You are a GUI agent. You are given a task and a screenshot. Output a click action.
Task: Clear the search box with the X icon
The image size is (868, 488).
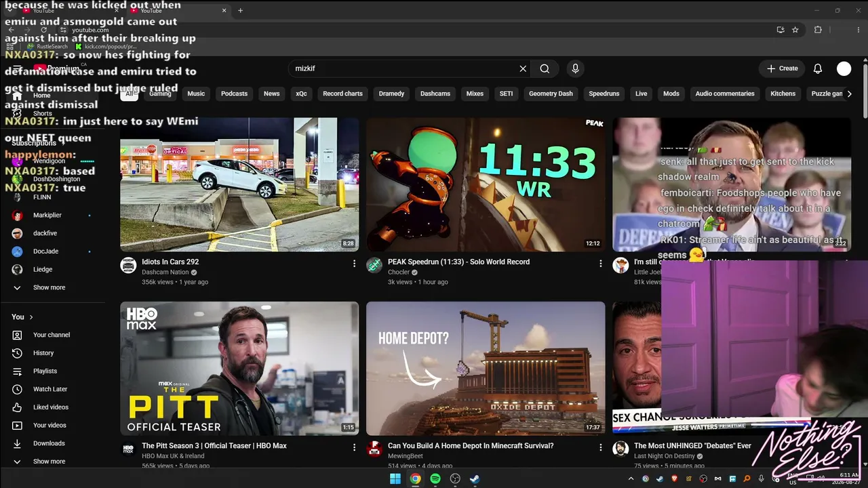523,68
